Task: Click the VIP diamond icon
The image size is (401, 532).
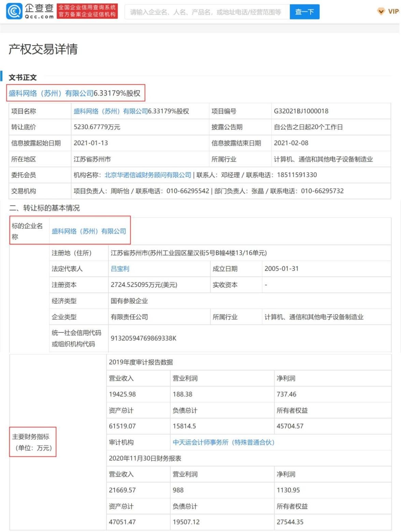Action: point(381,12)
